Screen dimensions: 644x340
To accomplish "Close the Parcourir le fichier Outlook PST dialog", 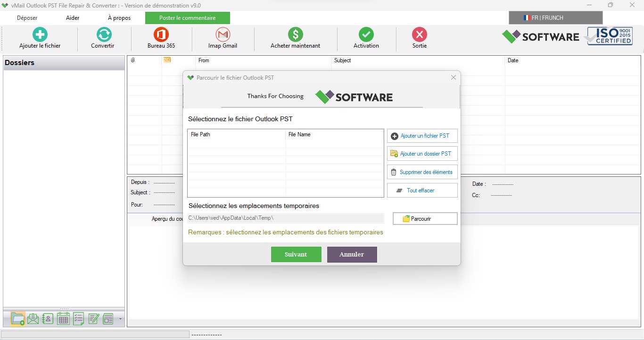I will pyautogui.click(x=454, y=77).
